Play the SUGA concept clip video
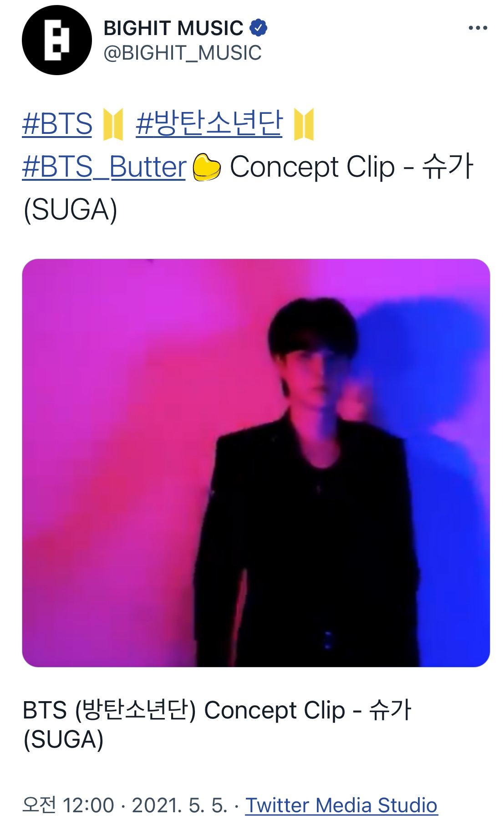Image resolution: width=504 pixels, height=820 pixels. pyautogui.click(x=256, y=463)
